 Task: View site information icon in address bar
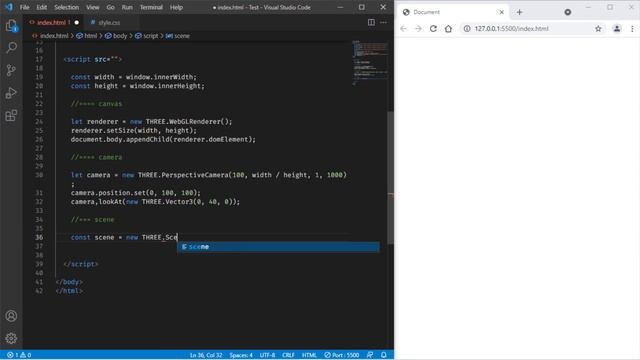click(467, 29)
